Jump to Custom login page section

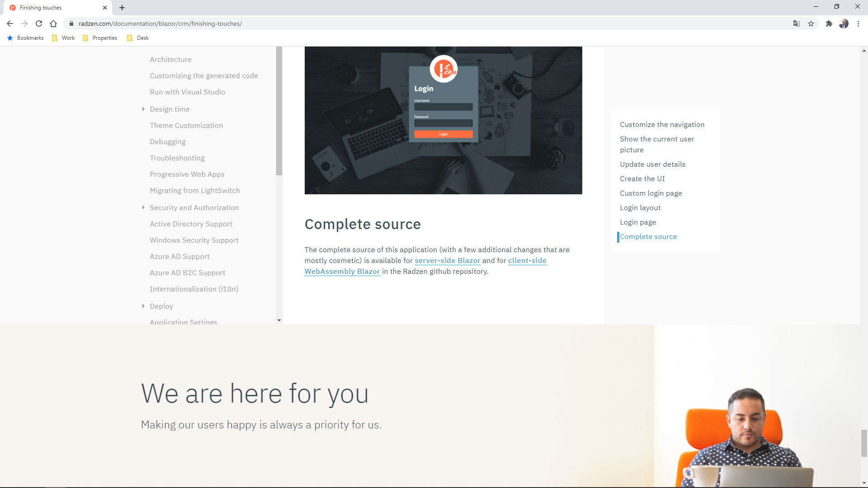tap(651, 193)
